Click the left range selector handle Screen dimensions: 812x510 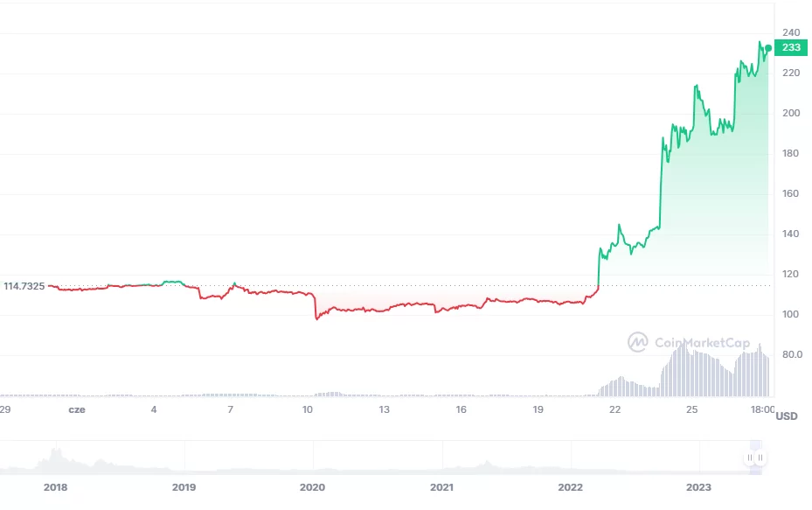pyautogui.click(x=749, y=458)
